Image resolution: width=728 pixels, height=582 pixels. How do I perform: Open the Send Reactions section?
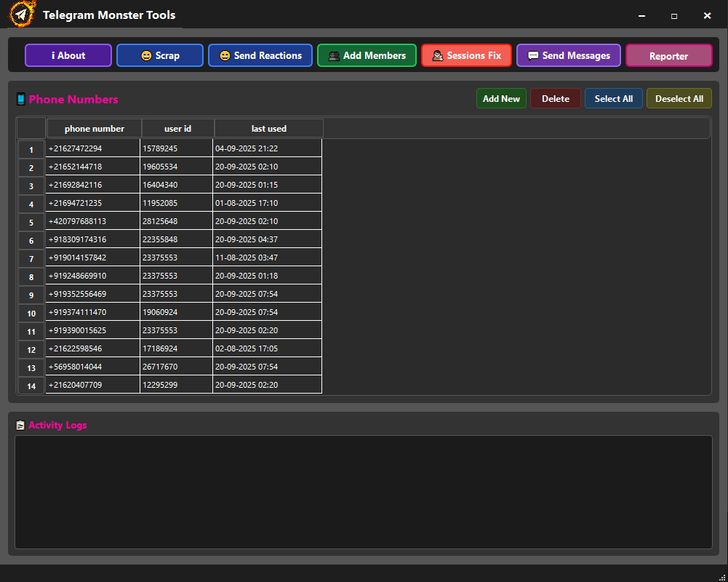tap(260, 55)
